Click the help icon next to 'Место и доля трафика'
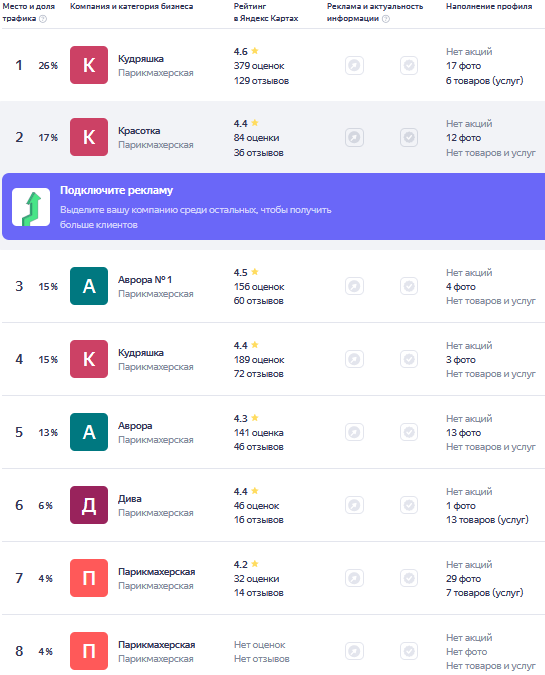Image resolution: width=545 pixels, height=675 pixels. [43, 19]
